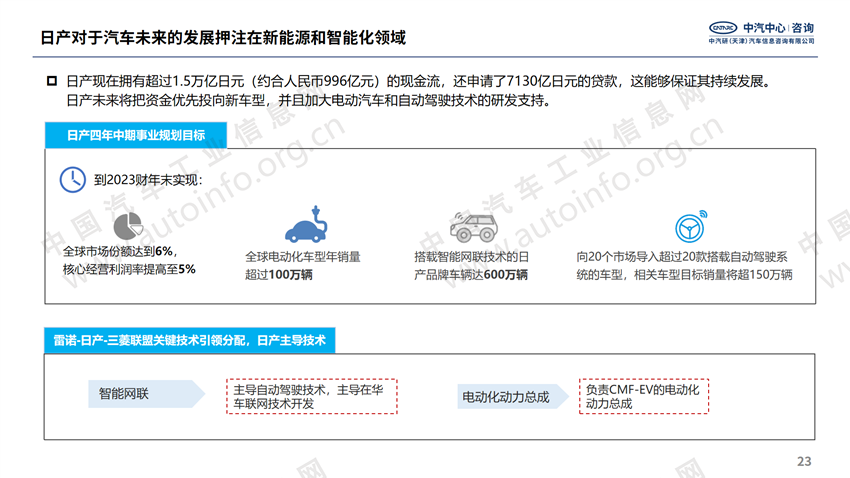The image size is (850, 478).
Task: Click the text 中汽中心 | 咨询
Action: point(778,28)
